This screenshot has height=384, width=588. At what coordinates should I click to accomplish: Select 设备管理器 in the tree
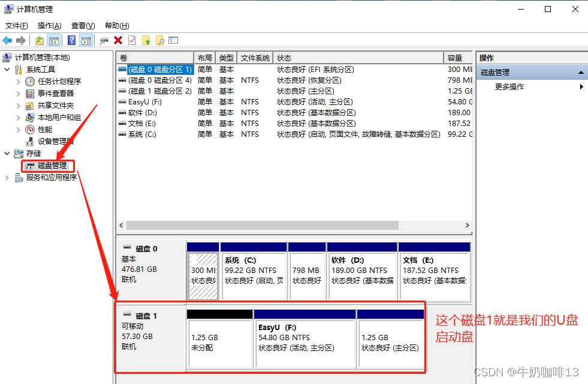[x=55, y=142]
